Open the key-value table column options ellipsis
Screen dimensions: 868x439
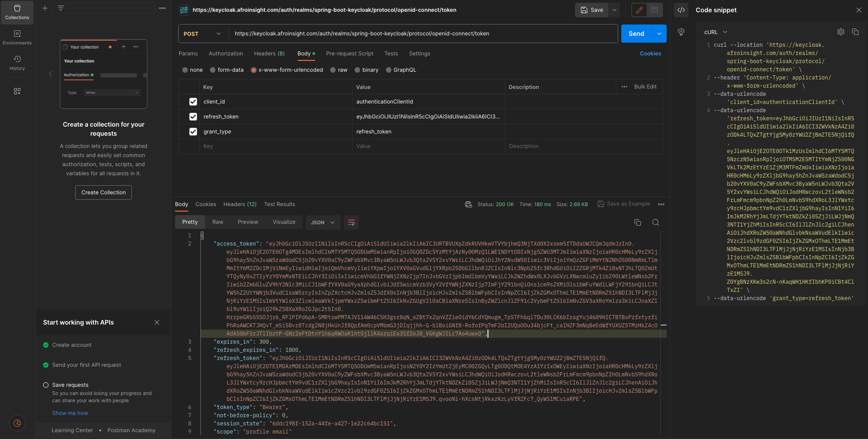coord(624,87)
